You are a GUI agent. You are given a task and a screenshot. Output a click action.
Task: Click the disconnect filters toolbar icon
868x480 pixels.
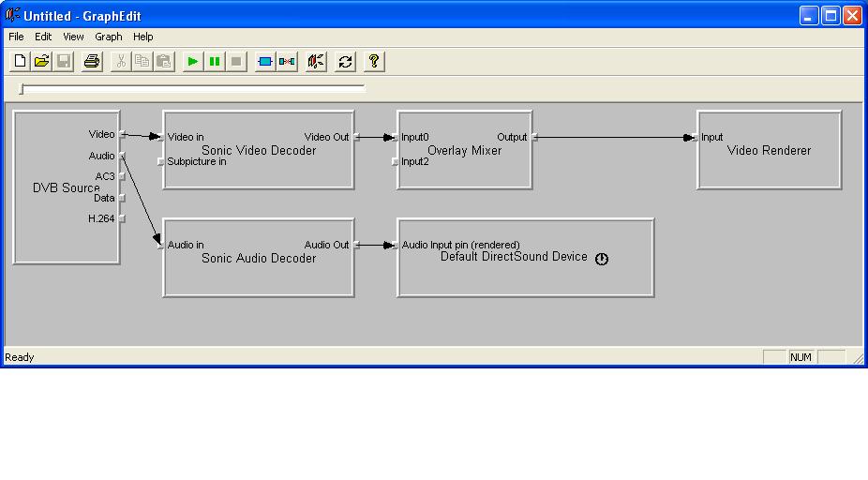click(288, 62)
